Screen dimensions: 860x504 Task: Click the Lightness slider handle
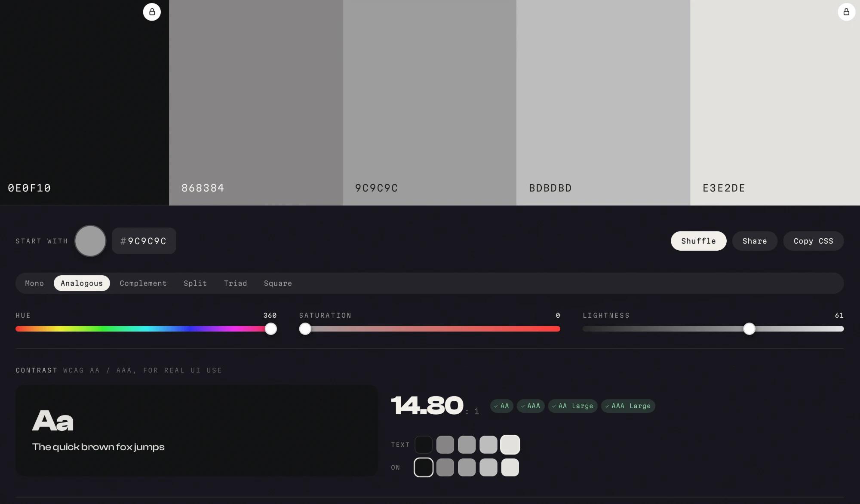pos(749,329)
